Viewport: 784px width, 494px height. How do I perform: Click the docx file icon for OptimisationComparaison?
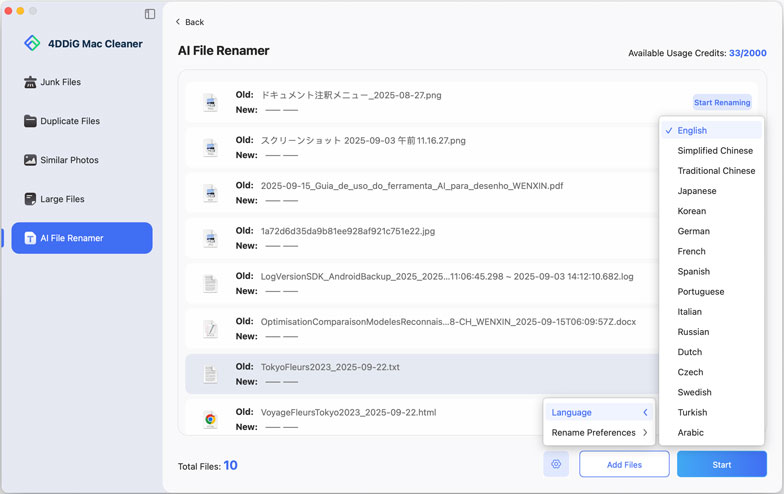[x=210, y=329]
